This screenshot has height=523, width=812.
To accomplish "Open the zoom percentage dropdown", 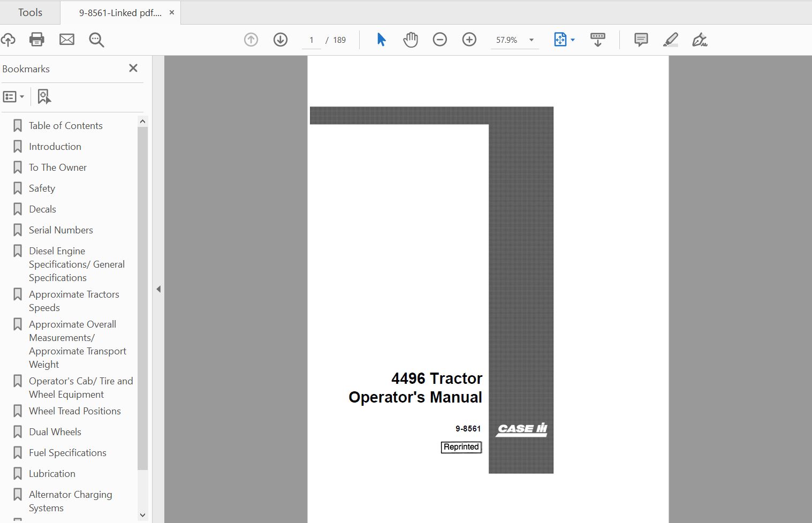I will point(531,39).
